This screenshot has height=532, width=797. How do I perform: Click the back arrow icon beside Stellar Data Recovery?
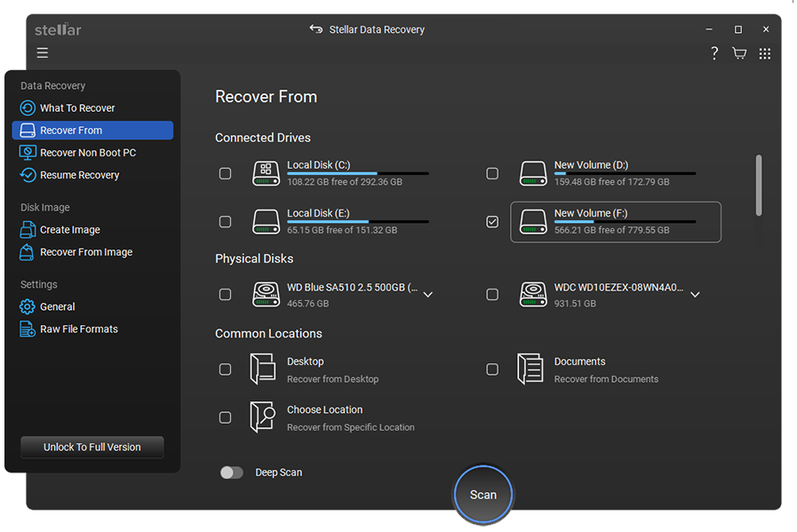pos(316,29)
